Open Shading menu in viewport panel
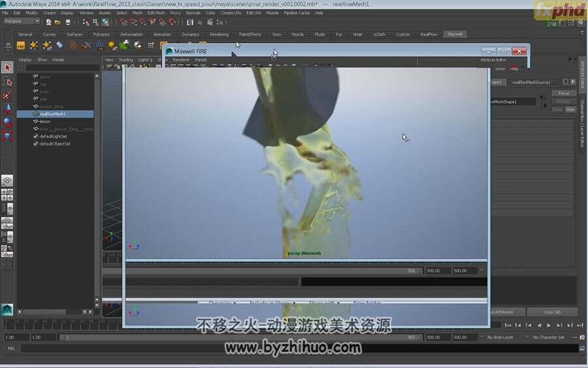The image size is (588, 368). (125, 59)
